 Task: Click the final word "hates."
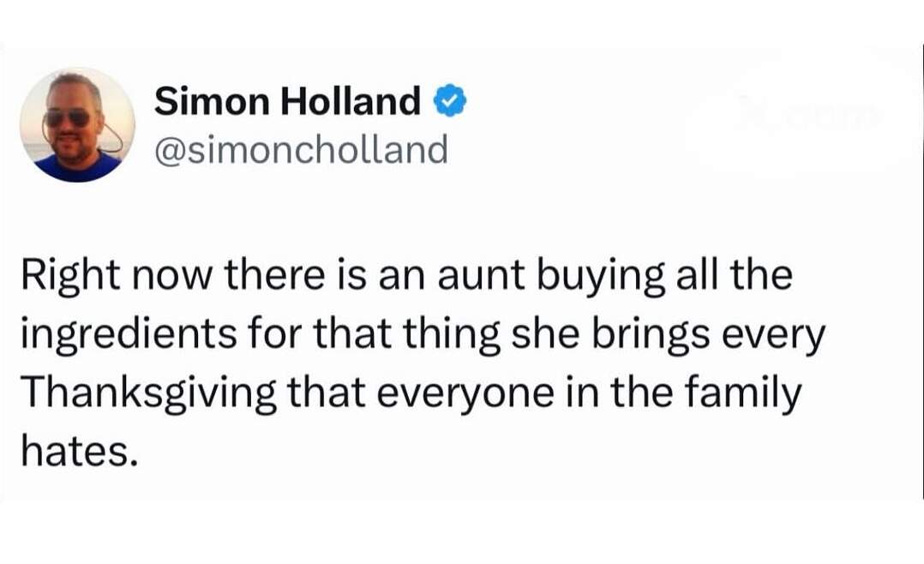click(78, 450)
